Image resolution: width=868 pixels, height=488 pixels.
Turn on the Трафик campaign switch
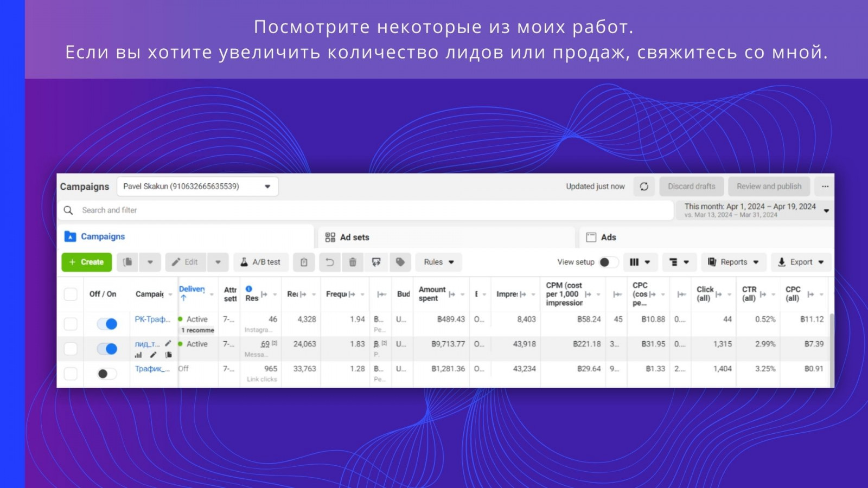107,374
